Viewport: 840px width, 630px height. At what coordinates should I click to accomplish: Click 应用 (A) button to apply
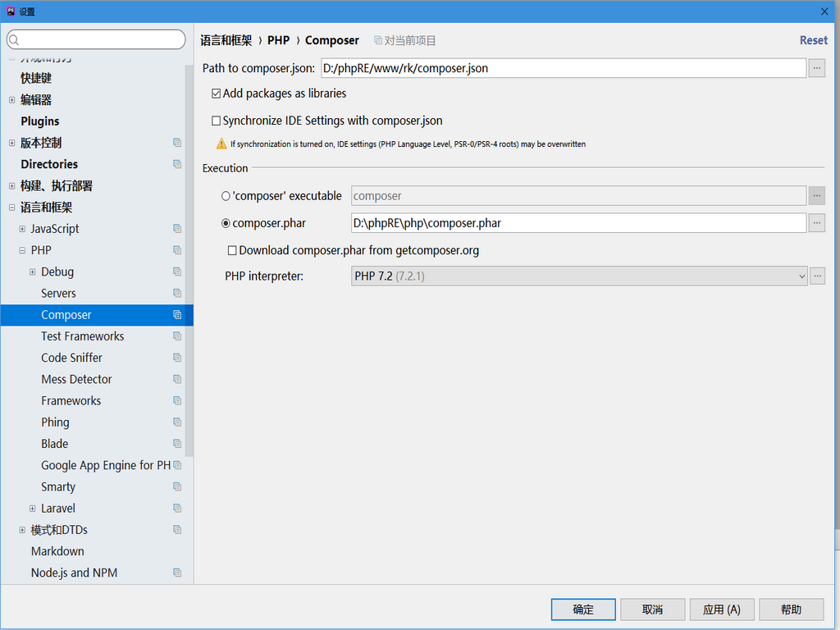722,609
